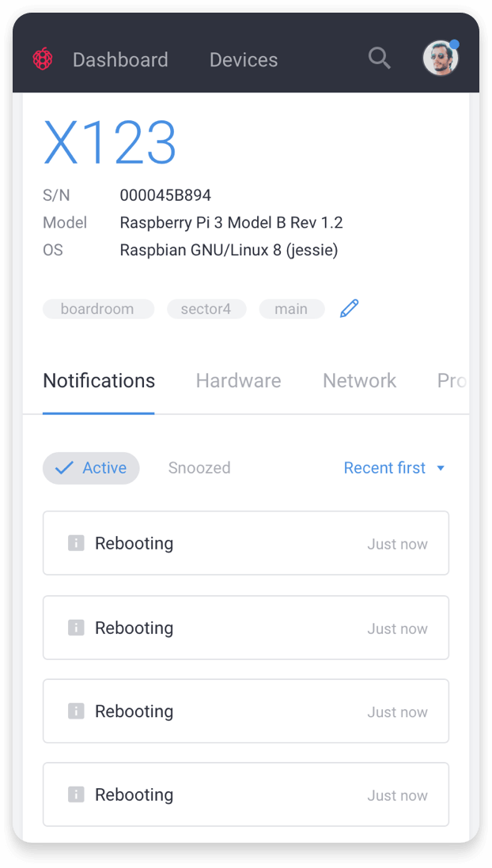Switch filter to Snoozed notifications

(x=199, y=468)
